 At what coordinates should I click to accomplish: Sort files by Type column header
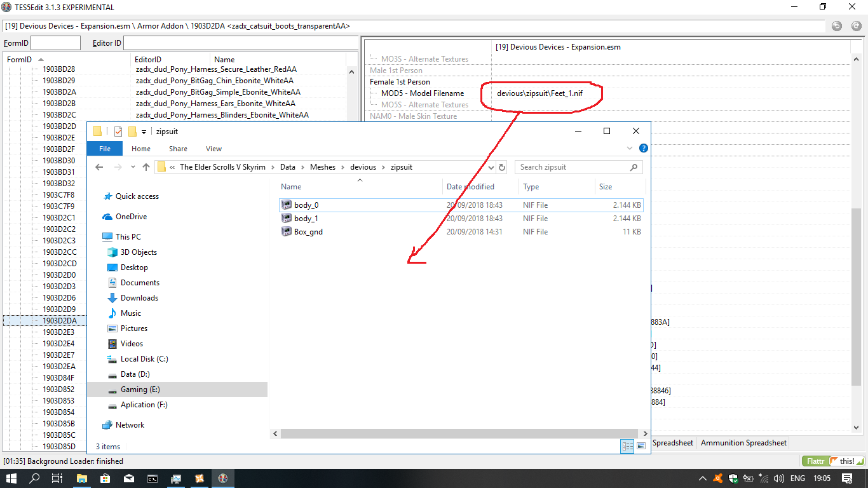coord(557,187)
